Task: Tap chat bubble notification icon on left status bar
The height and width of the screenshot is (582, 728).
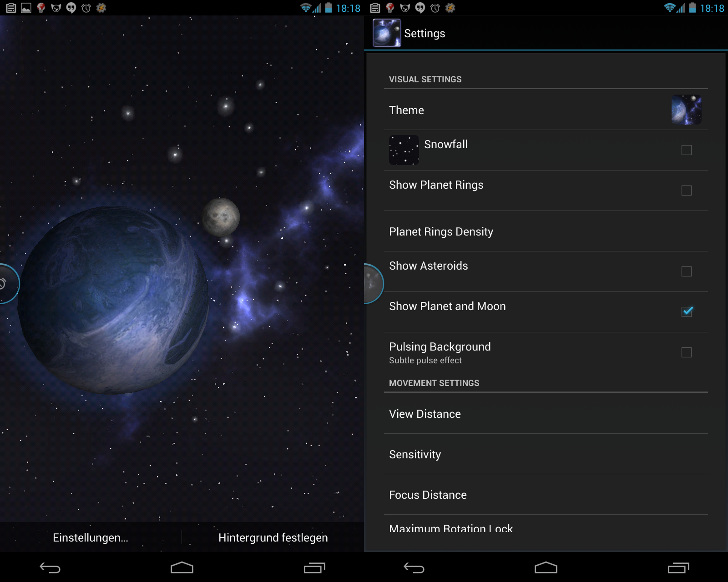Action: 71,8
